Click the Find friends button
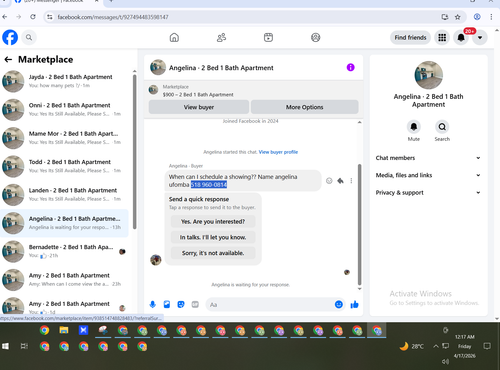The image size is (500, 370). [410, 37]
